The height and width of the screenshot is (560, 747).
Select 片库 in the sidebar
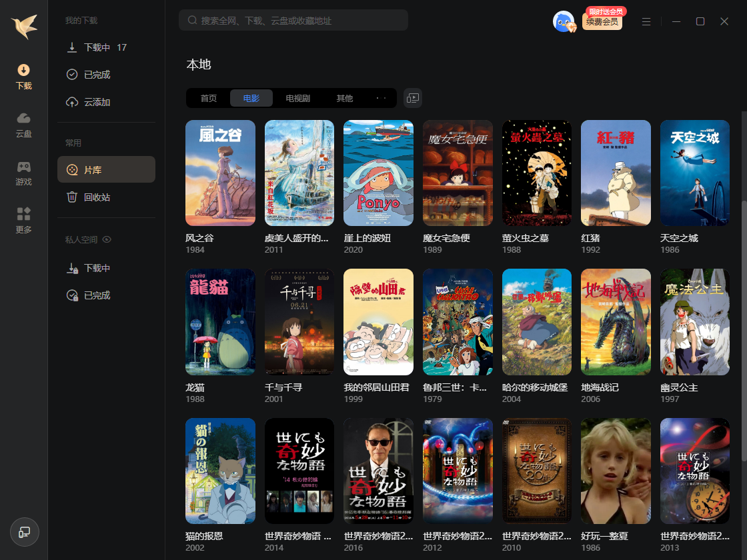(106, 169)
